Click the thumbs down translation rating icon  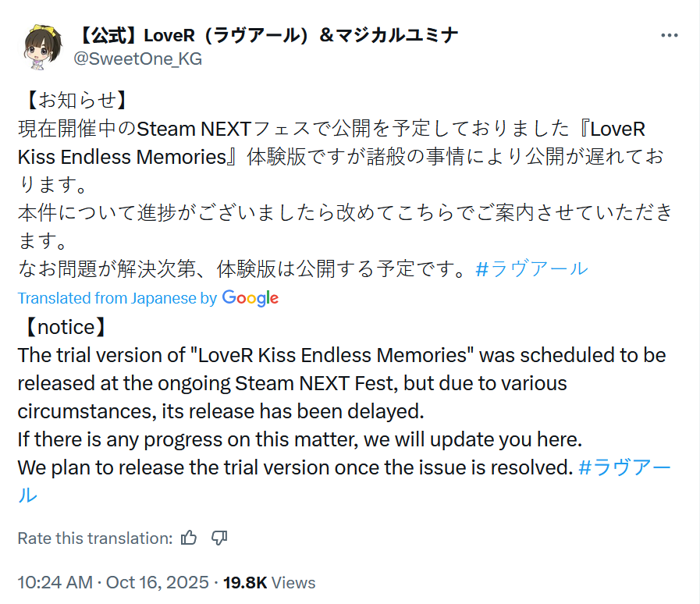click(x=219, y=538)
